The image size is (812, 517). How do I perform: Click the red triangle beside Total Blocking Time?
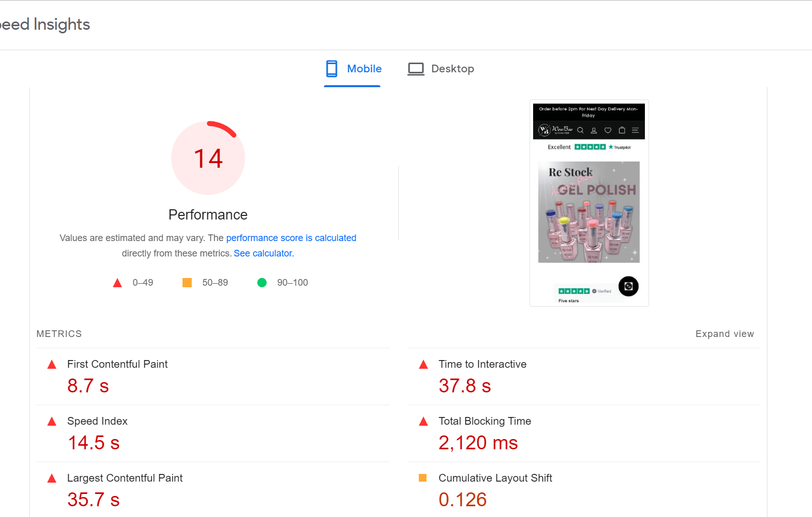[x=423, y=422]
